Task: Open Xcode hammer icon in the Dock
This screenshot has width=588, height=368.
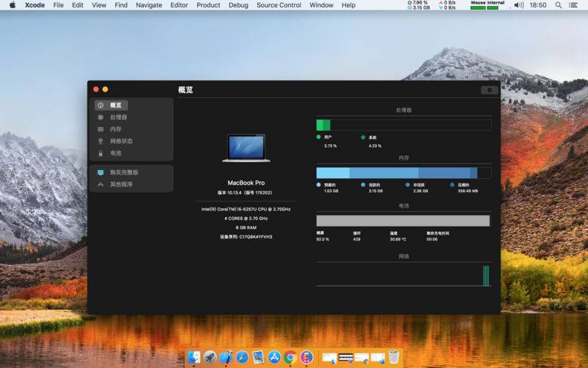Action: click(x=226, y=357)
